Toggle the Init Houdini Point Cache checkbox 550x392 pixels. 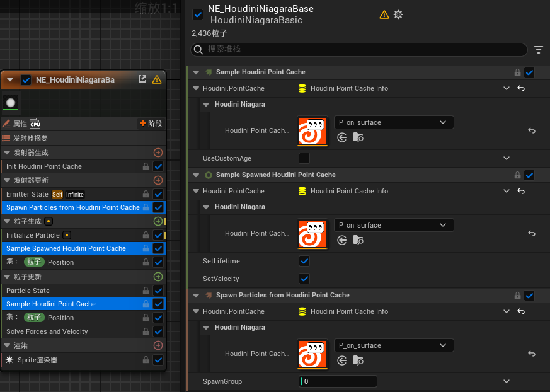(158, 166)
